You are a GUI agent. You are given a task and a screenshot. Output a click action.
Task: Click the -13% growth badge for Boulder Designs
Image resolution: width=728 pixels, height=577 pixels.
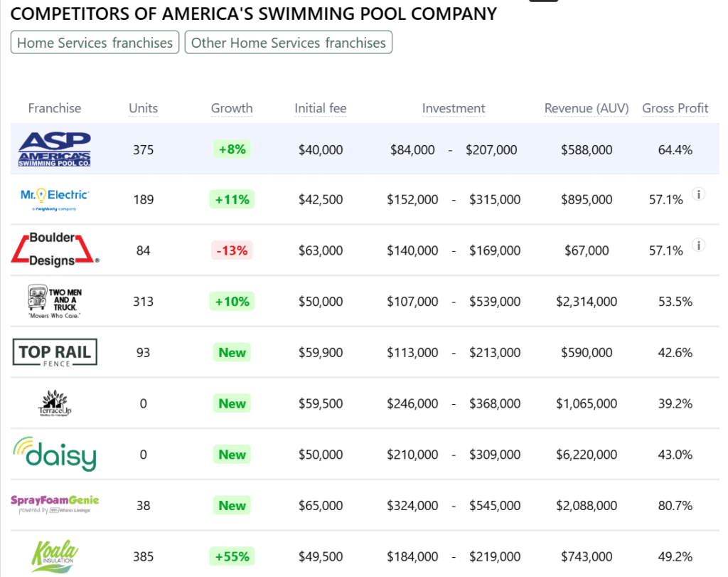pyautogui.click(x=232, y=250)
